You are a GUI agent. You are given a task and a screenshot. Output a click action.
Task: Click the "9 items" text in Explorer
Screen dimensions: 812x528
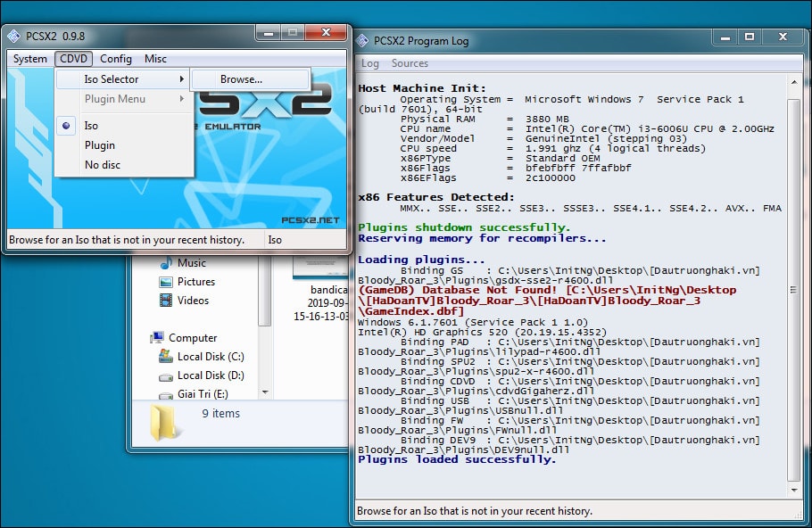pos(220,413)
